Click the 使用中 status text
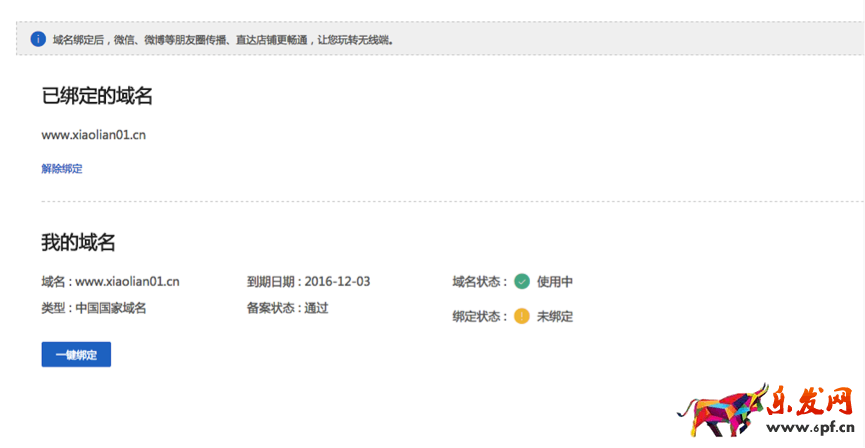The height and width of the screenshot is (448, 865). coord(554,282)
